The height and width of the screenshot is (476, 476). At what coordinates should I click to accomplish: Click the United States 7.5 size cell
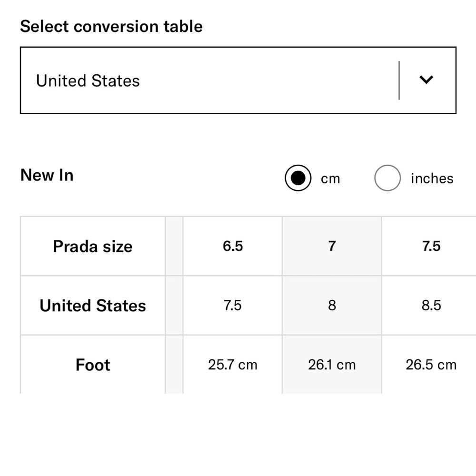[x=233, y=306]
